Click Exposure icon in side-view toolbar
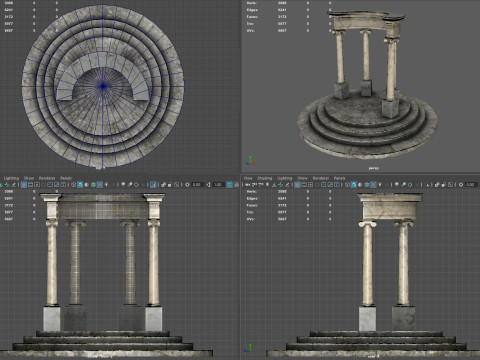480x360 pixels. coord(461,184)
